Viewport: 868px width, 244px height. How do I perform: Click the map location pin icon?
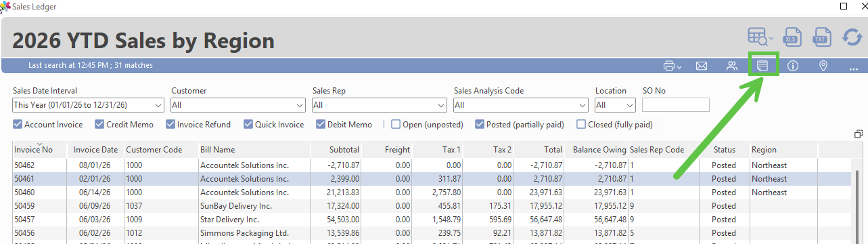point(823,66)
